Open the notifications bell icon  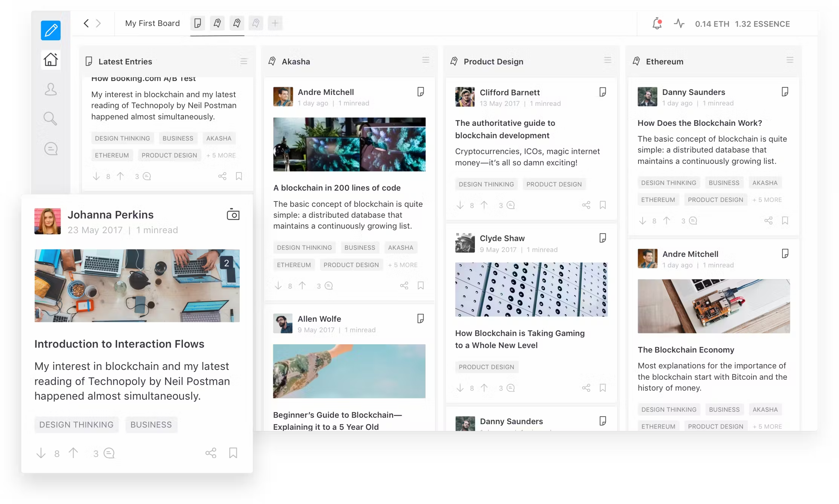click(x=657, y=23)
